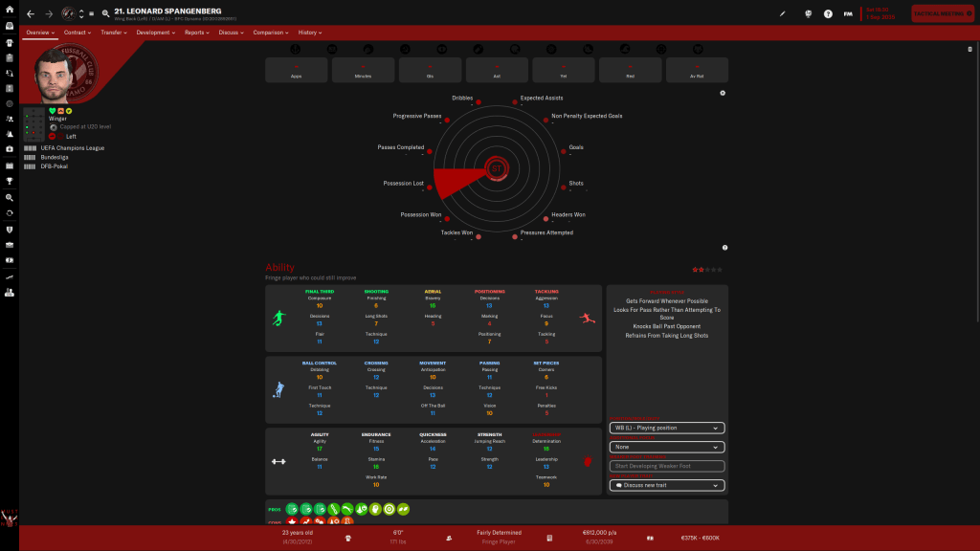Open radar chart settings gear icon
This screenshot has height=551, width=980.
[x=723, y=93]
